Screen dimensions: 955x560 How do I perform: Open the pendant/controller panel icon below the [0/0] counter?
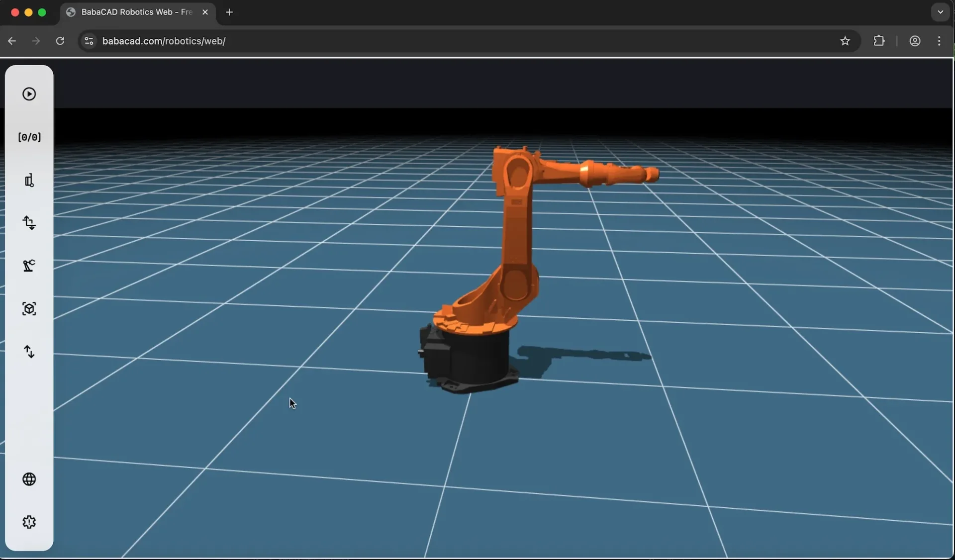[29, 180]
